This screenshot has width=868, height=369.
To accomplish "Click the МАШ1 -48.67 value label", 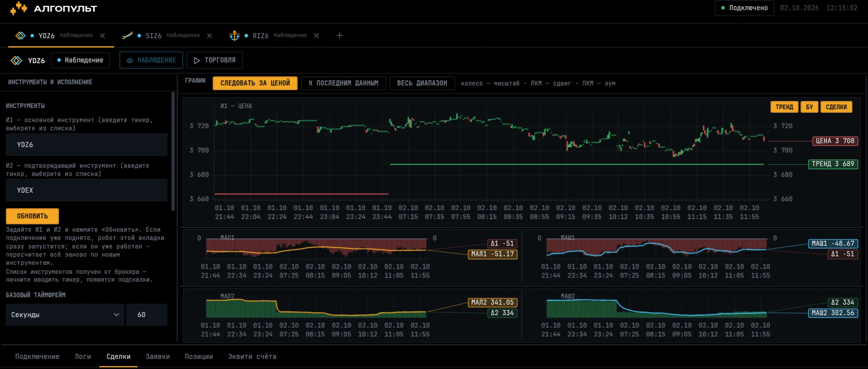I will pos(833,243).
